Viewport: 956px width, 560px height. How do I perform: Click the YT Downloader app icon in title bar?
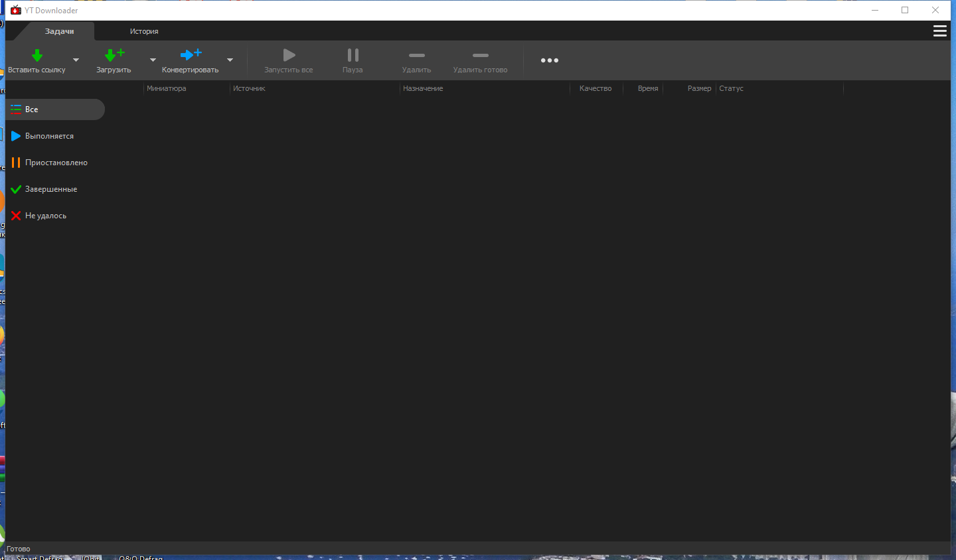(16, 10)
